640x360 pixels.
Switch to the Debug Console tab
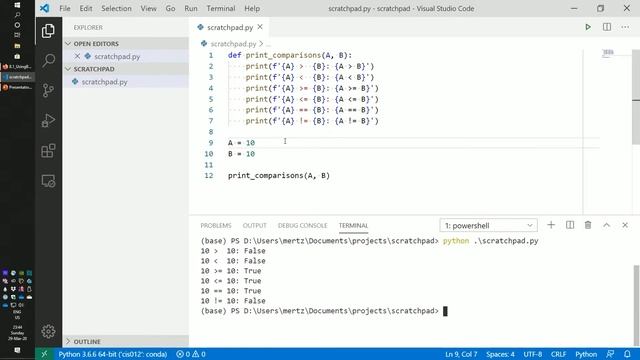(302, 225)
